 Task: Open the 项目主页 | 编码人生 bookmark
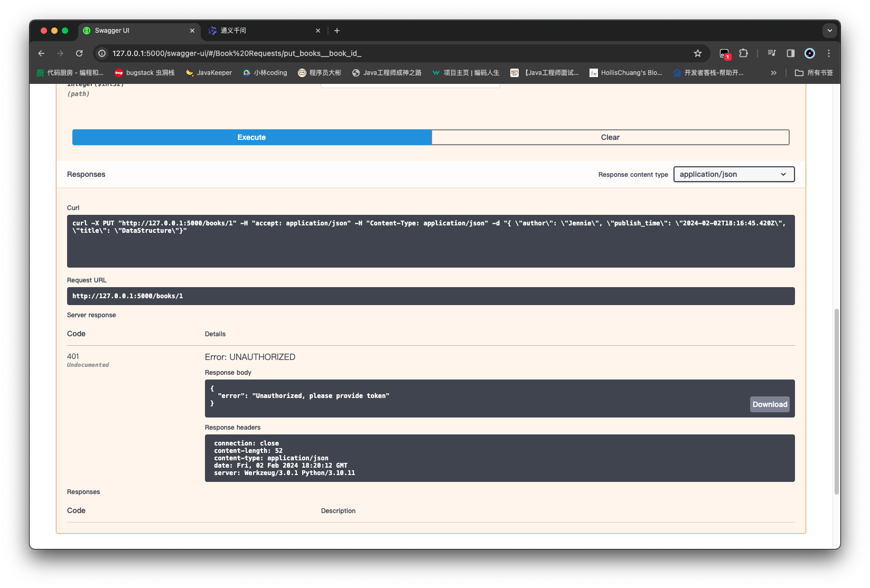465,73
